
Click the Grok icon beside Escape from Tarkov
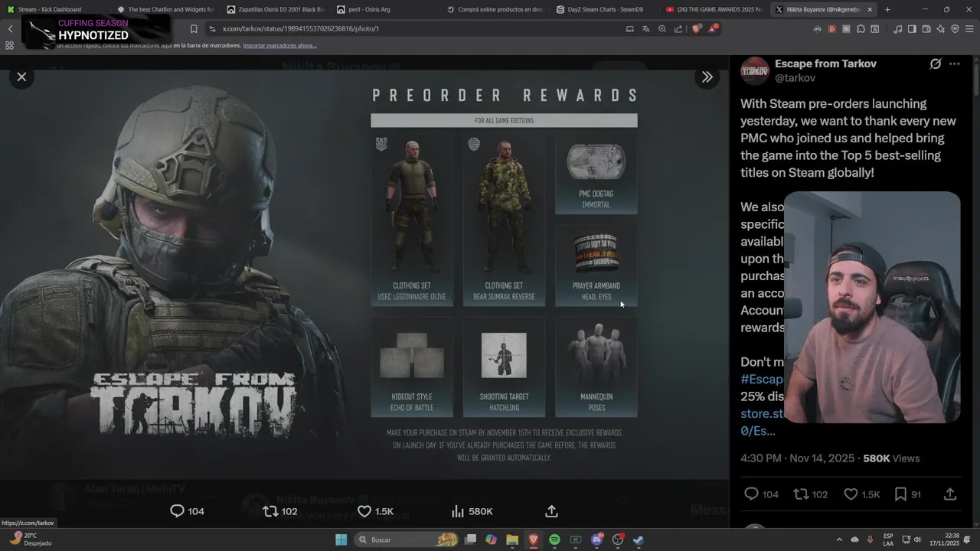[935, 64]
